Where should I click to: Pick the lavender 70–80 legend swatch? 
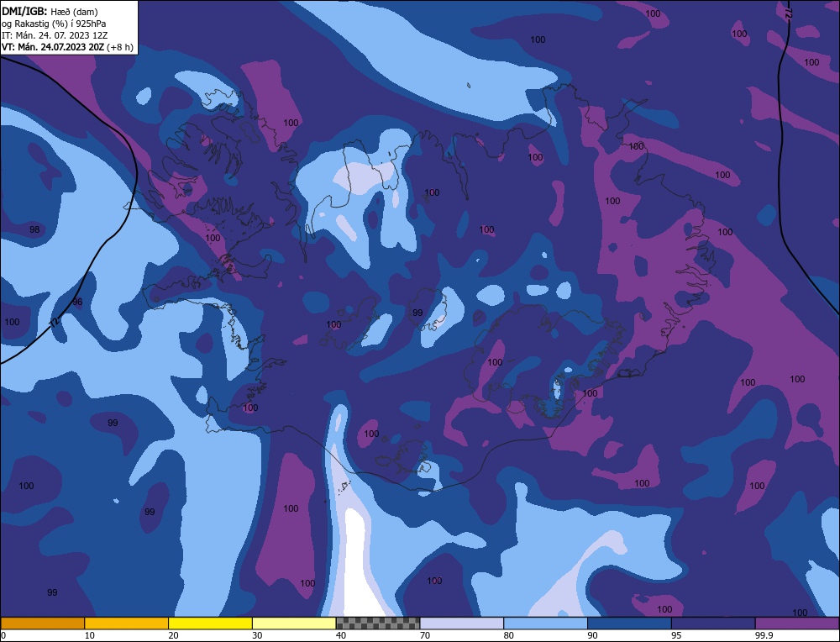coord(462,623)
